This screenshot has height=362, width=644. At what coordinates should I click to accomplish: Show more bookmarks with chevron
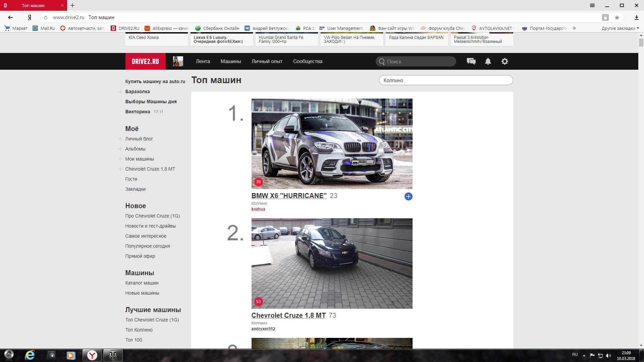pyautogui.click(x=574, y=28)
